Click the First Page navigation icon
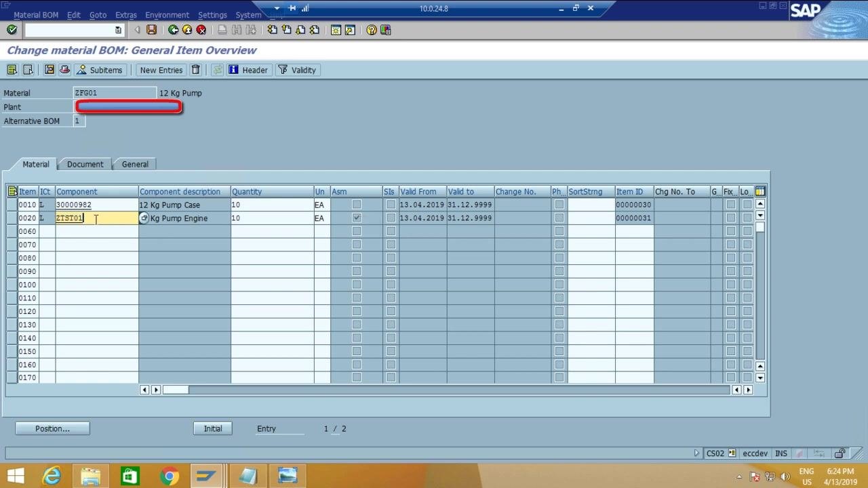The image size is (868, 488). point(272,30)
